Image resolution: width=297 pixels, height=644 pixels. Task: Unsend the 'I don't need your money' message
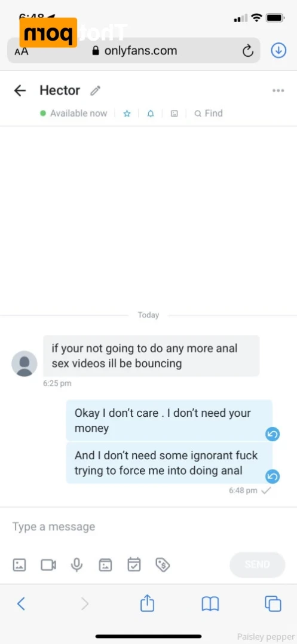272,434
